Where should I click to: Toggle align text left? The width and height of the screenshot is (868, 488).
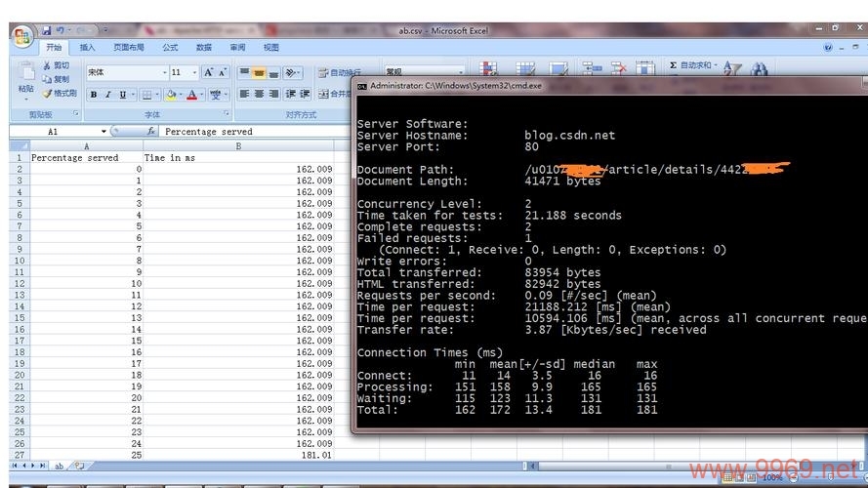click(x=244, y=94)
